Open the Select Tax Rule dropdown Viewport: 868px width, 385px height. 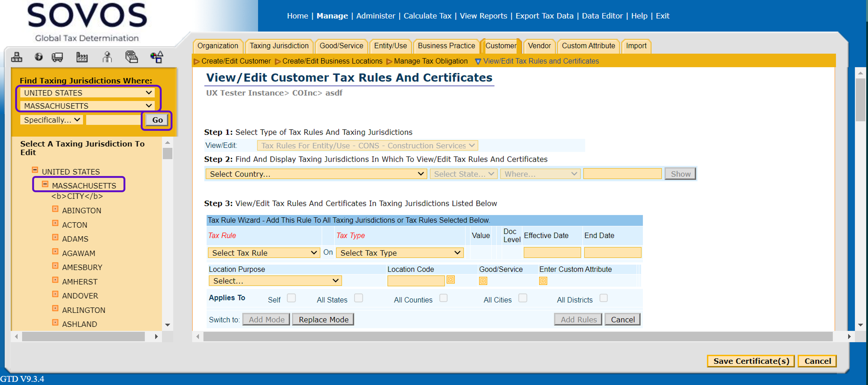(x=264, y=253)
